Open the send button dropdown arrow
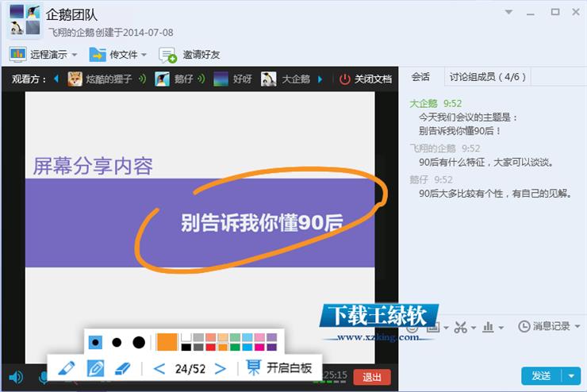The image size is (587, 392). click(x=572, y=376)
